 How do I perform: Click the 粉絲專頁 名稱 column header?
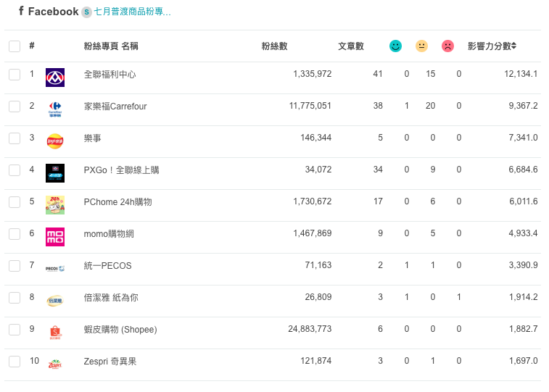111,46
